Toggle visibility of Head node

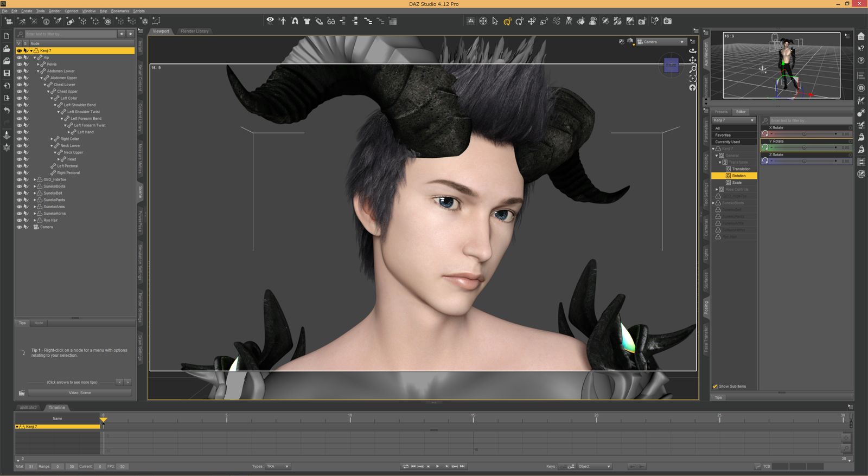pos(19,159)
